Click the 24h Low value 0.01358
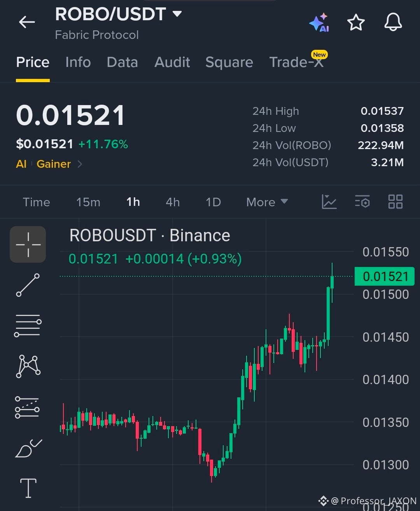Screen dimensions: 420x511 (x=382, y=128)
